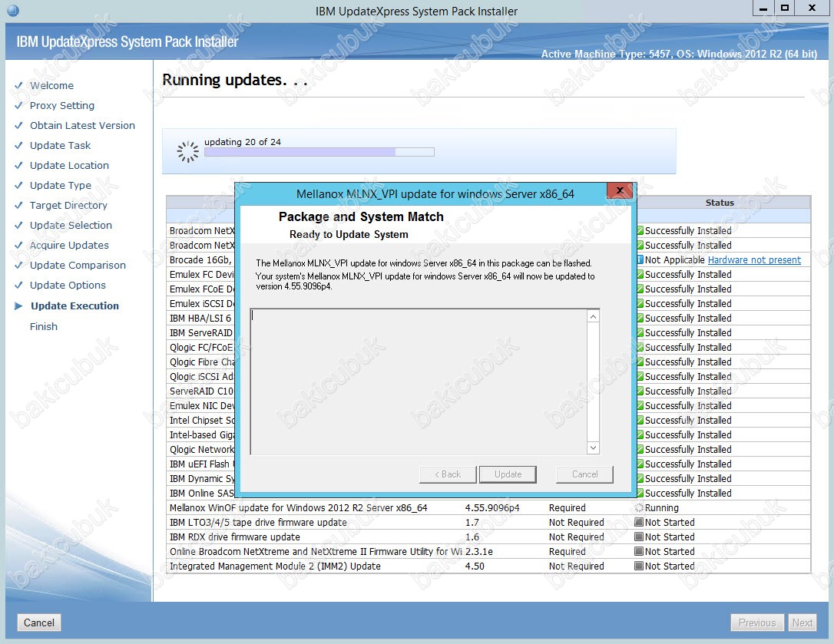The image size is (834, 644).
Task: Select the Update Selection step
Action: [71, 226]
